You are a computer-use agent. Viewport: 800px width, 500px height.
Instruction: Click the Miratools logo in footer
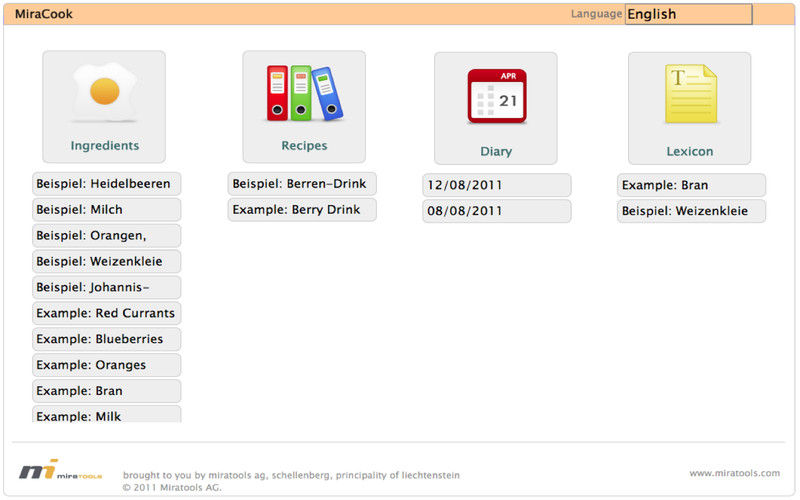click(x=61, y=469)
